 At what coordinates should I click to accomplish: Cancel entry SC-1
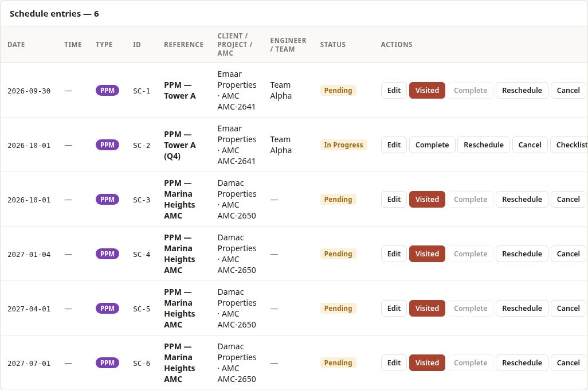click(x=568, y=91)
